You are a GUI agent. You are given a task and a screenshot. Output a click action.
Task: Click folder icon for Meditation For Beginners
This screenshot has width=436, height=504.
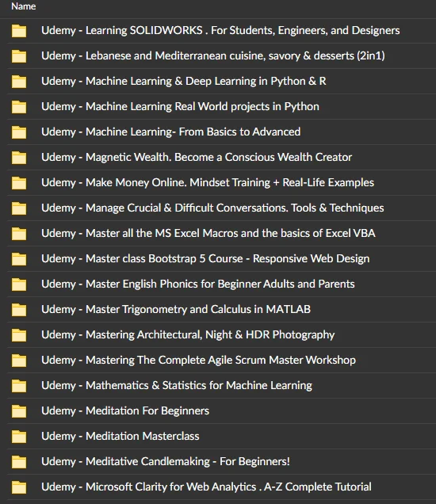click(x=19, y=411)
